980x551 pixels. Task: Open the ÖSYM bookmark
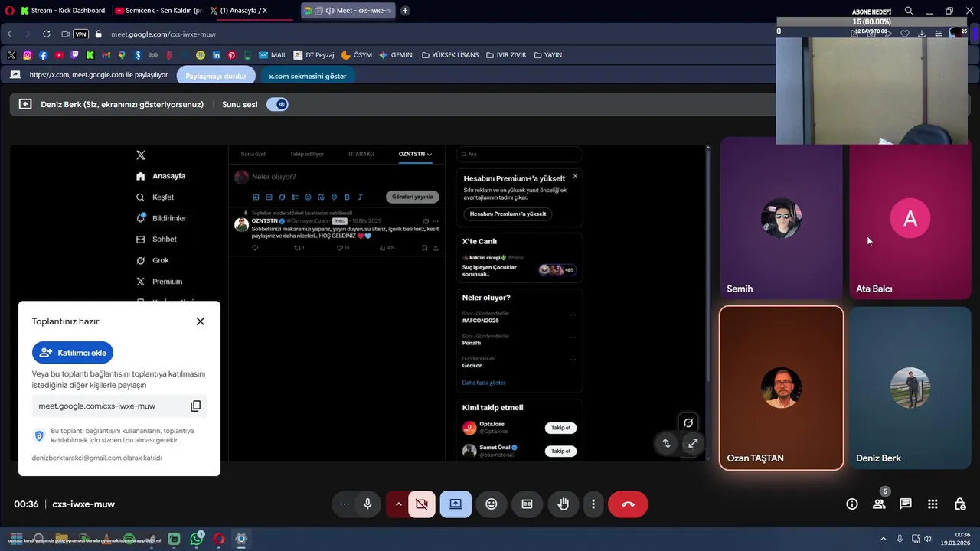tap(356, 55)
